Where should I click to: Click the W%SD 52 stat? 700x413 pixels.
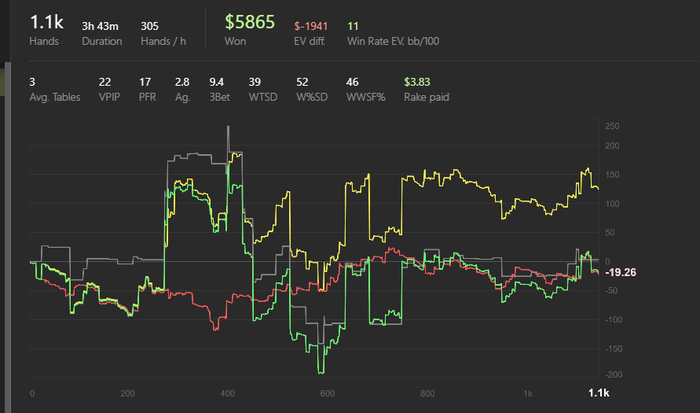click(x=312, y=89)
